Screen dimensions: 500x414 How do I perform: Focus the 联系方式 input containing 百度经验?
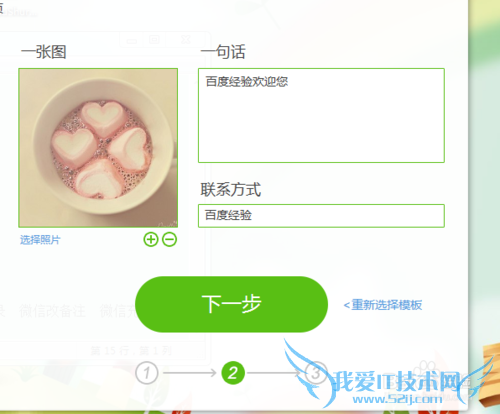click(321, 216)
